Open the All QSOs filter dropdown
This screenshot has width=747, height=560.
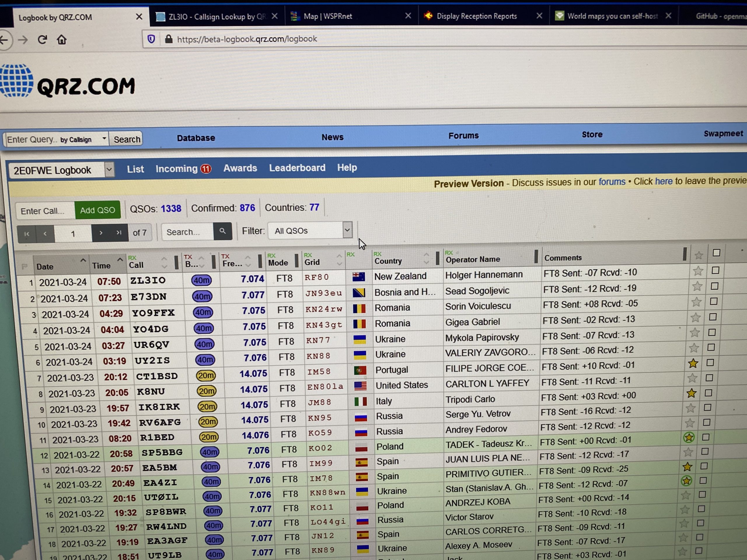347,230
